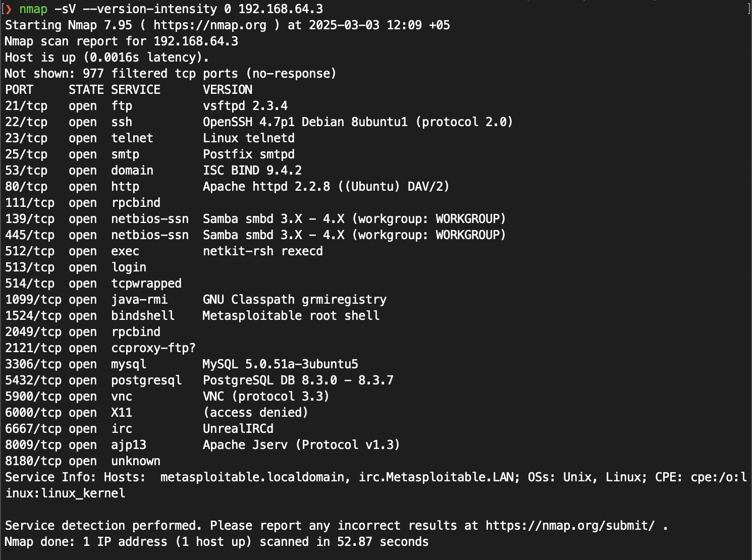
Task: Select the nmap command word in prompt
Action: pyautogui.click(x=33, y=9)
